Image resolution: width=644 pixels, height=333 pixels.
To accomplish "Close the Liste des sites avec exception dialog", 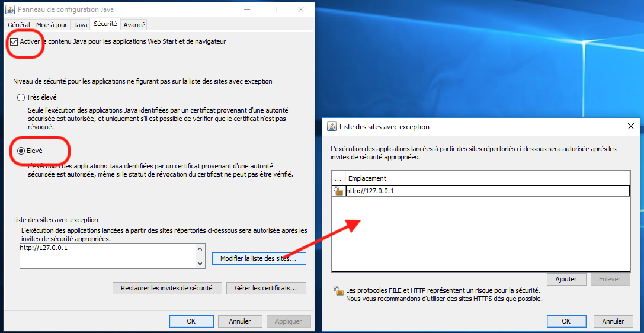I will (631, 126).
